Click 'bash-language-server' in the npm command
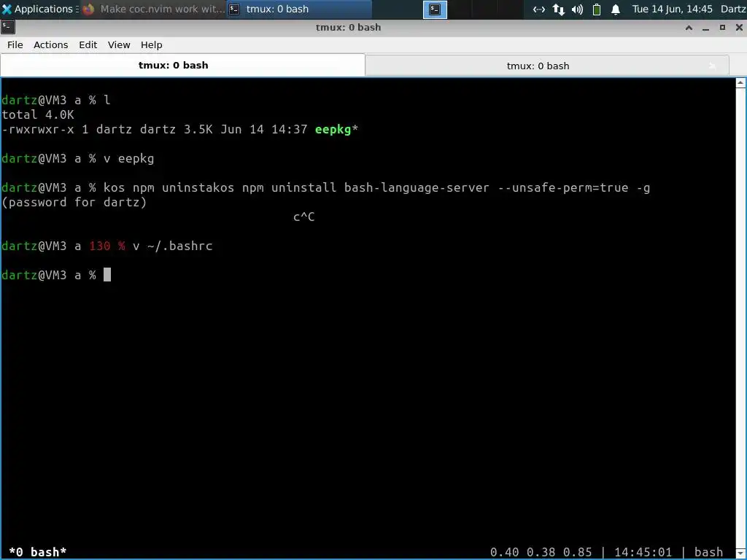 coord(417,187)
